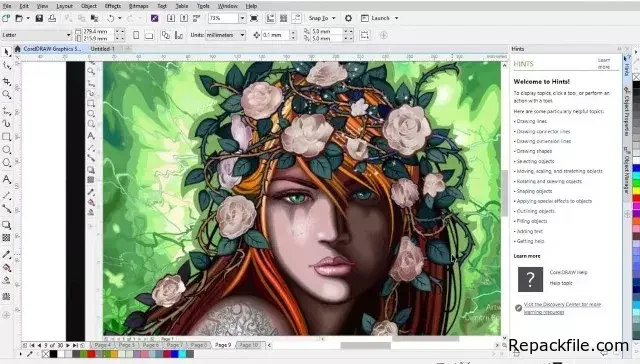
Task: Open the File menu
Action: click(7, 6)
